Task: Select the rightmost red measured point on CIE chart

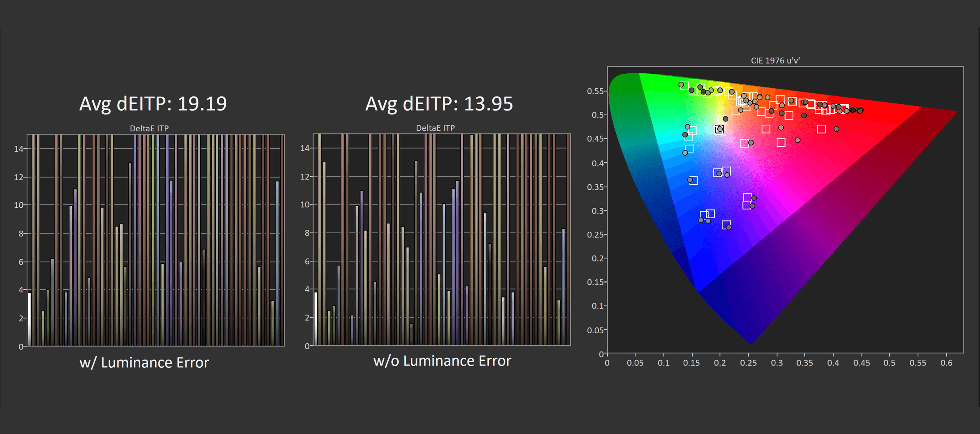Action: (x=860, y=111)
